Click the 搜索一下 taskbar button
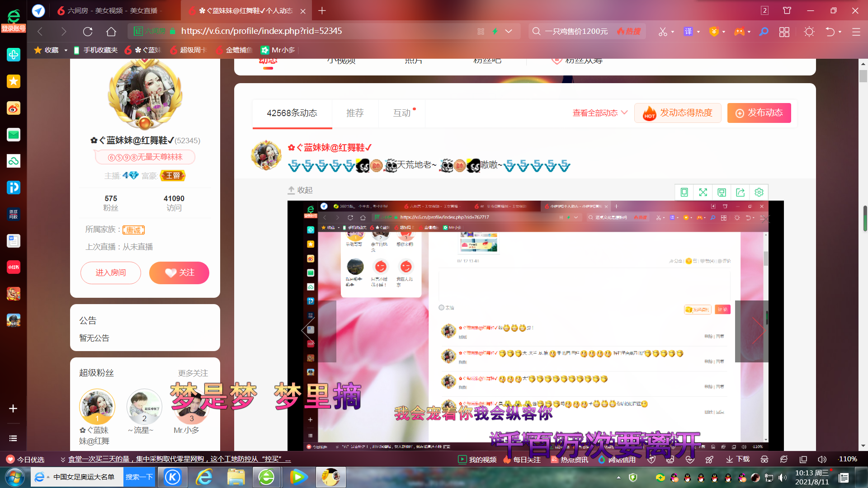This screenshot has height=488, width=868. point(139,477)
